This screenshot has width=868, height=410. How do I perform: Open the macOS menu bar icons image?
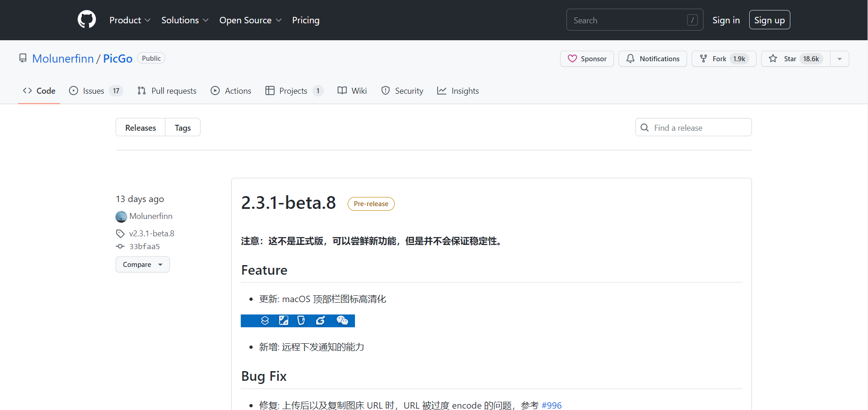click(298, 321)
